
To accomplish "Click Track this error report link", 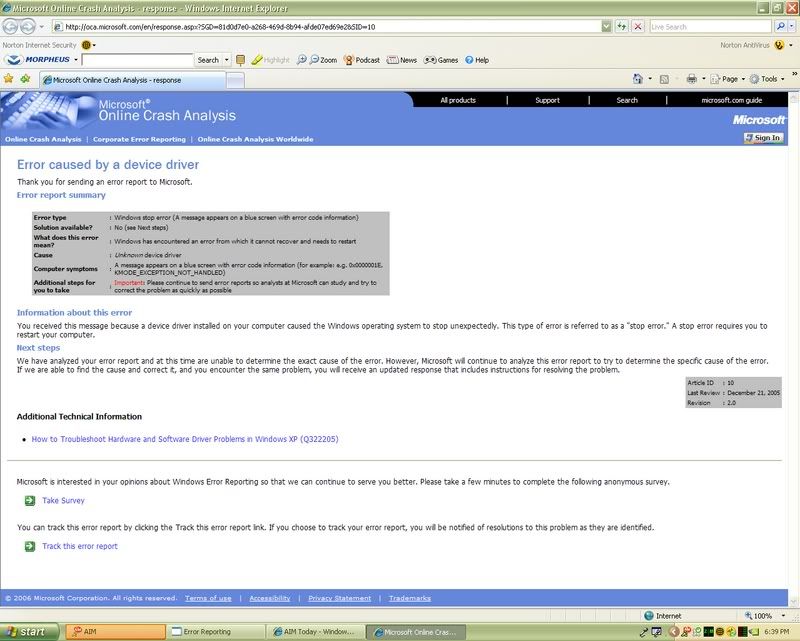I will click(x=79, y=546).
